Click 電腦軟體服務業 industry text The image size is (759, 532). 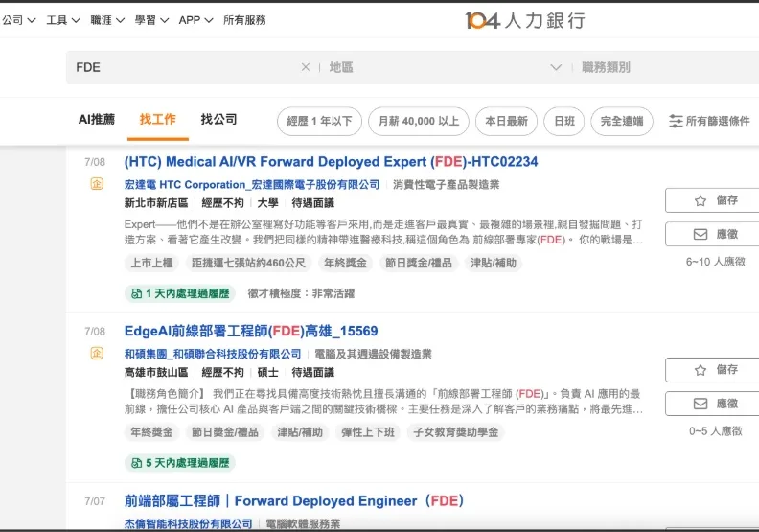(303, 523)
